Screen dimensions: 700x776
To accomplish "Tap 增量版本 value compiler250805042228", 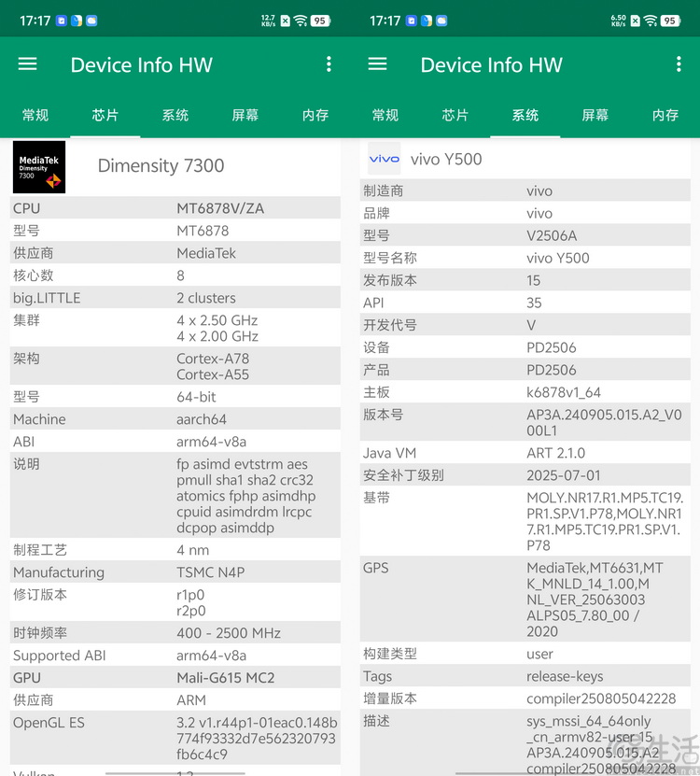I will pos(601,698).
